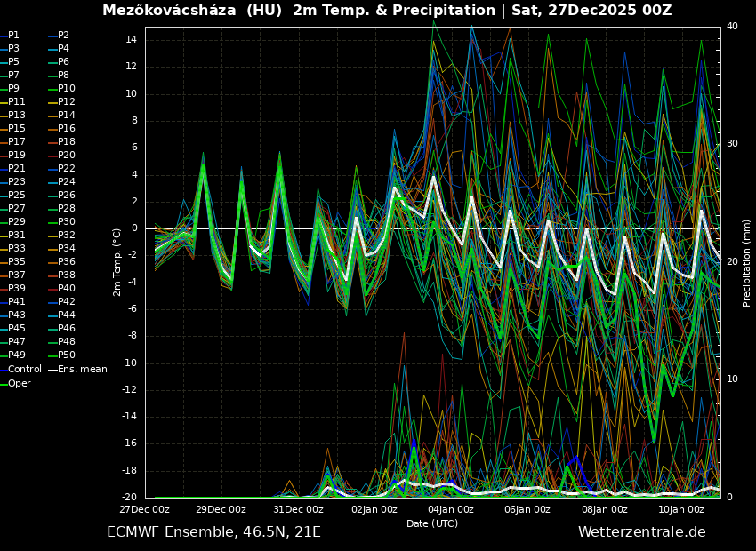This screenshot has height=551, width=756.
Task: Click the ECMWF Ensemble, 46.5N, 21E caption
Action: 213,532
